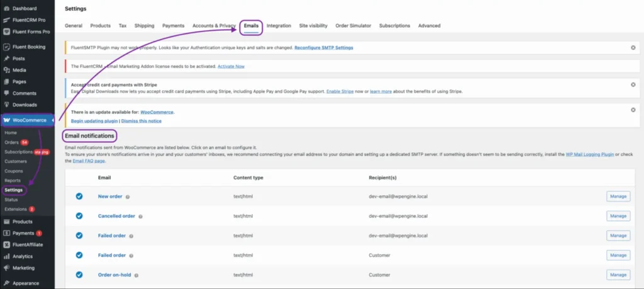Click Reconfigure SMTP Settings link

[x=324, y=48]
